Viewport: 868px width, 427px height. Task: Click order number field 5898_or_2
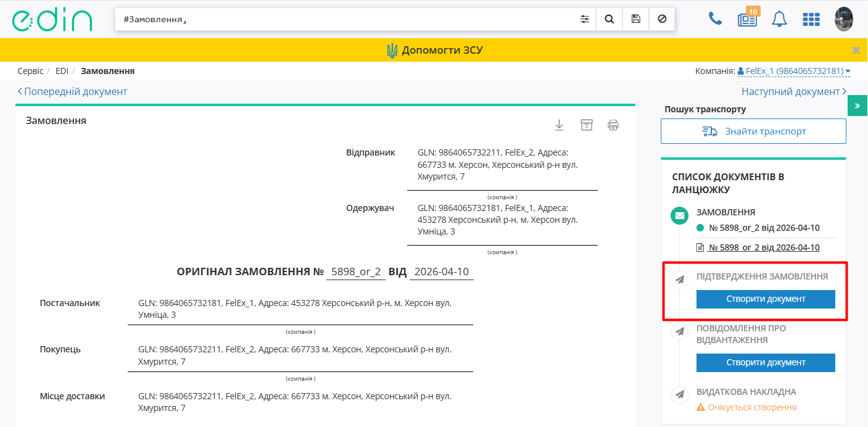coord(356,272)
